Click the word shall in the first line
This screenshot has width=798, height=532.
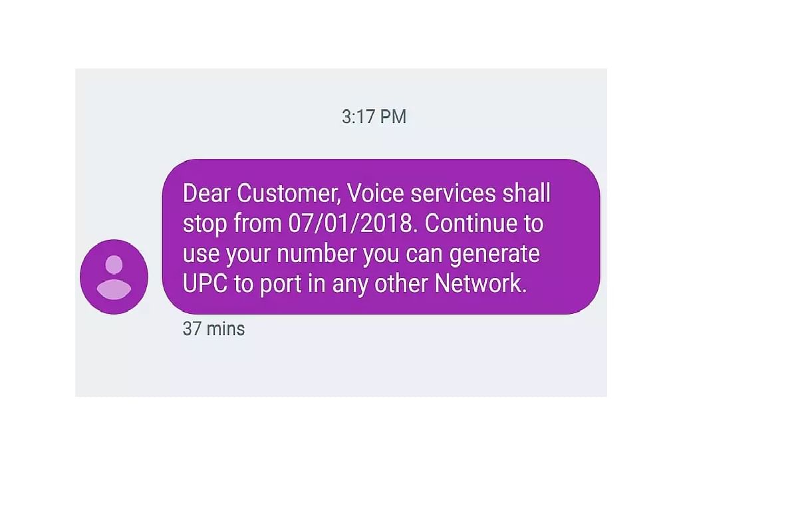pyautogui.click(x=527, y=194)
